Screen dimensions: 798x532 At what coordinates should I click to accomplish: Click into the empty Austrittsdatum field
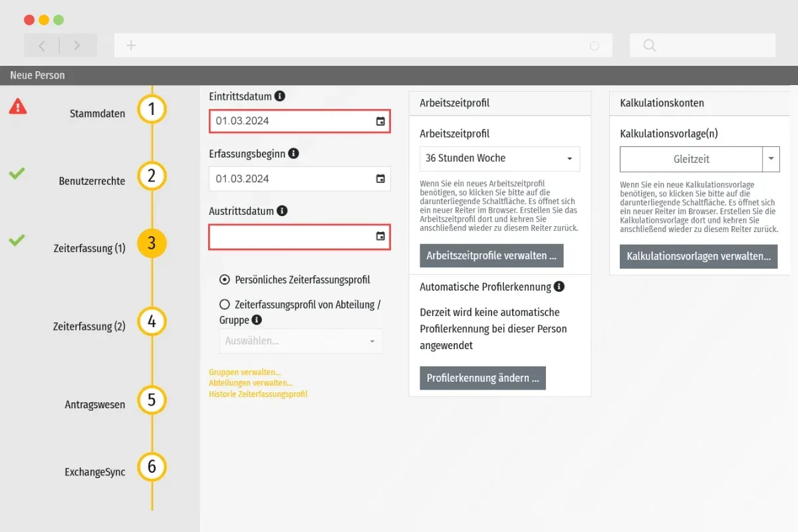(300, 237)
